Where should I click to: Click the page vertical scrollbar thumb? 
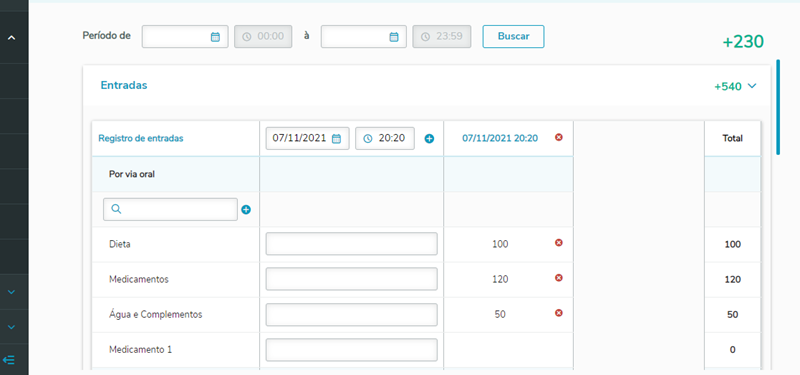[x=778, y=107]
